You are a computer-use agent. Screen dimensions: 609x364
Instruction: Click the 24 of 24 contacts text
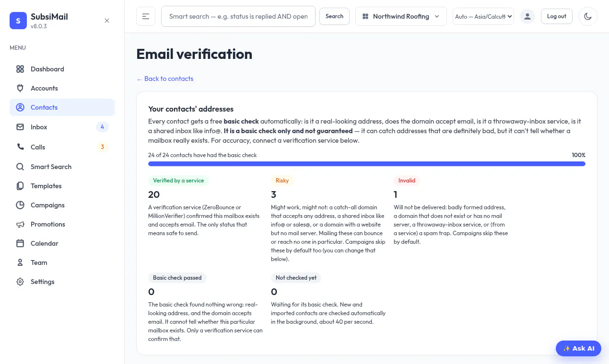pyautogui.click(x=202, y=155)
